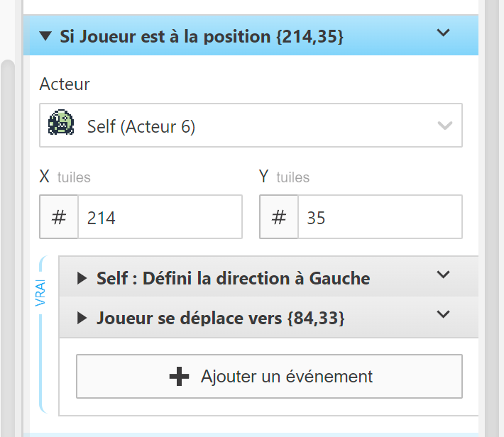The height and width of the screenshot is (437, 504).
Task: Select the 'Self : Défini la direction à Gauche' event title
Action: pyautogui.click(x=233, y=278)
